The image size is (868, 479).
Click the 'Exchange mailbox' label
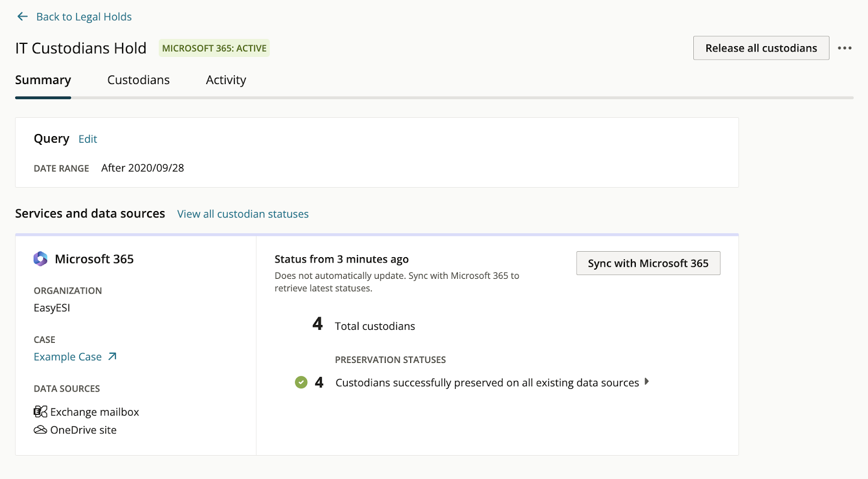coord(95,412)
